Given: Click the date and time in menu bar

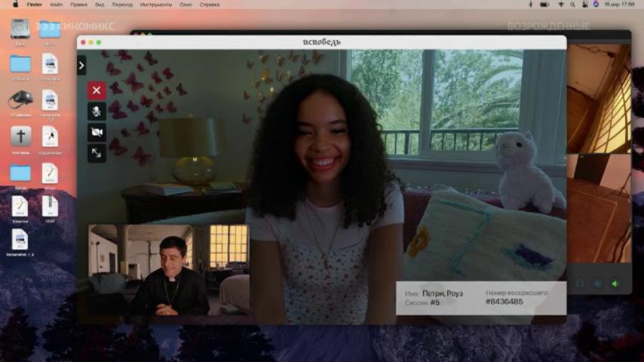Looking at the screenshot, I should pyautogui.click(x=619, y=5).
